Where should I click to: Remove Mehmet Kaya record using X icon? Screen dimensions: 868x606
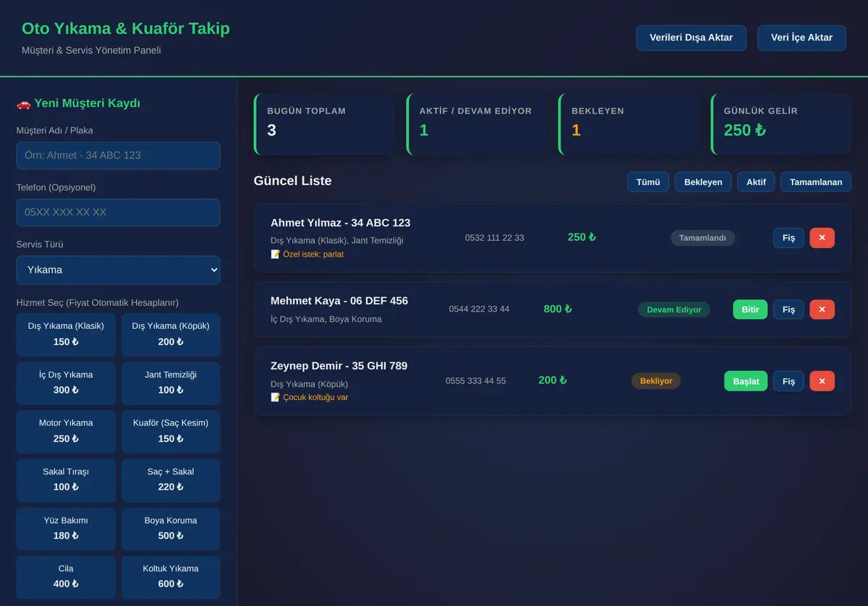[x=822, y=310]
